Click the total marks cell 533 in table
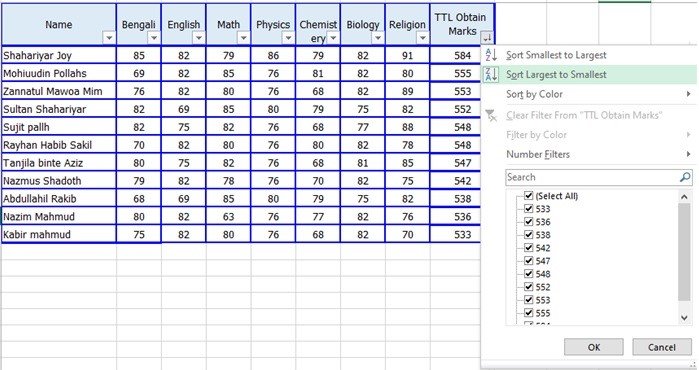The height and width of the screenshot is (370, 699). coord(456,234)
